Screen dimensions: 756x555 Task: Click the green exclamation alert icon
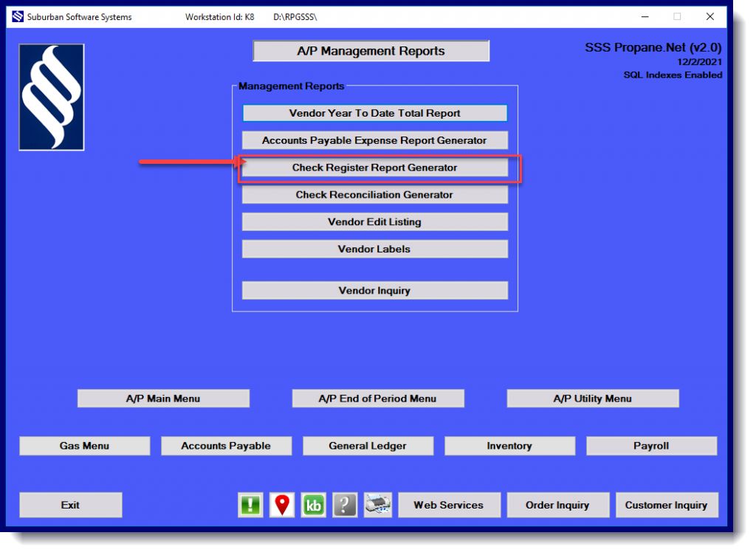tap(251, 505)
